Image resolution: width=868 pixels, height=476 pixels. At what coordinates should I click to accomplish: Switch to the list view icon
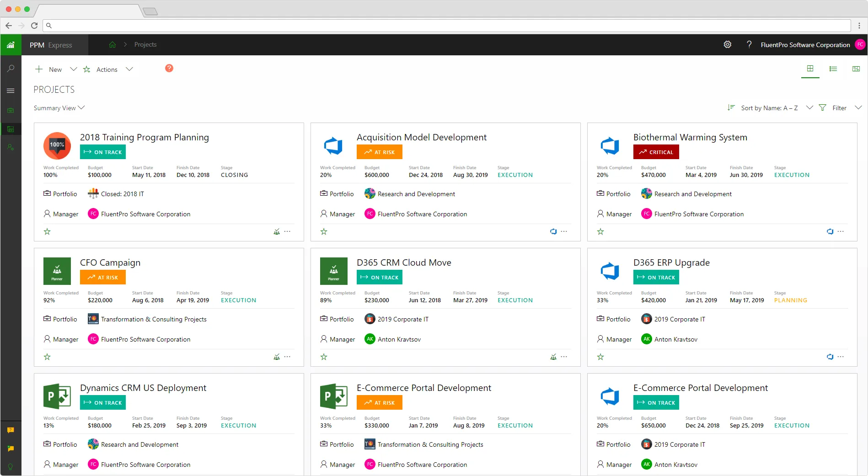[833, 69]
